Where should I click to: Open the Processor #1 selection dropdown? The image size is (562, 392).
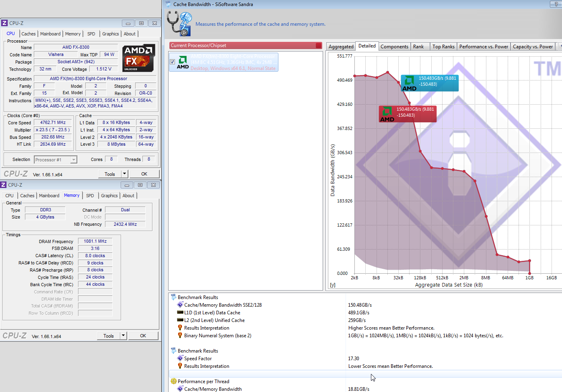73,160
